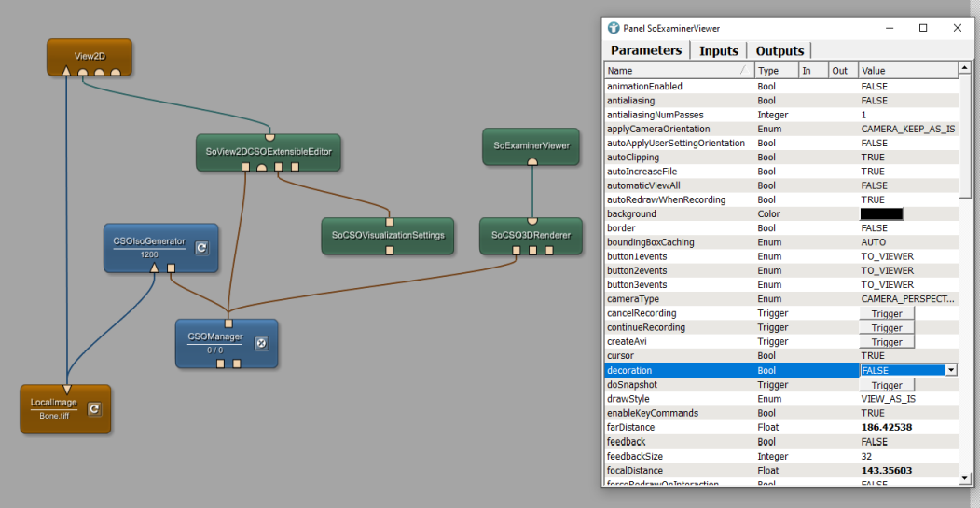
Task: Toggle the antialiasing FALSE value cell
Action: pos(907,101)
